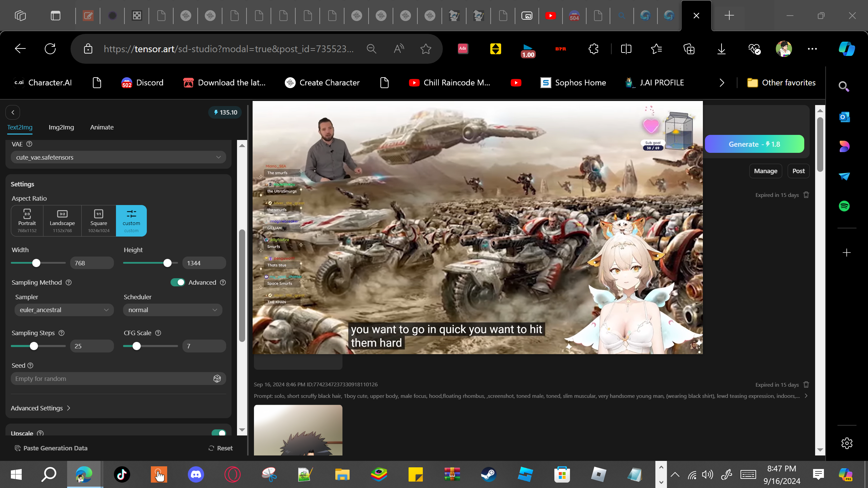This screenshot has width=868, height=488.
Task: Show the Sampling Steps help tooltip
Action: [x=61, y=333]
